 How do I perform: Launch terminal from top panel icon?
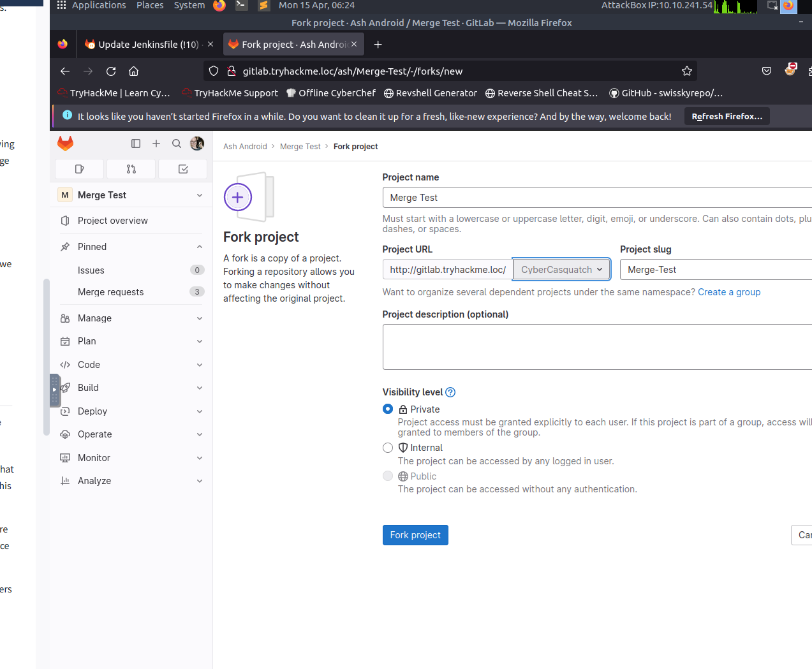coord(241,6)
